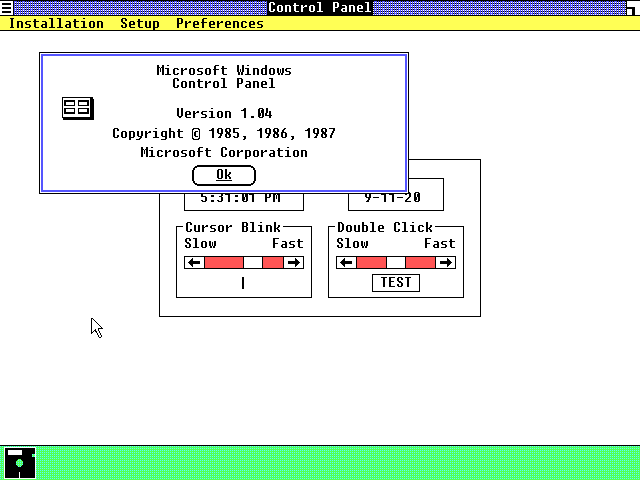640x480 pixels.
Task: Click 'Fast' label in Double Click group
Action: [x=440, y=243]
